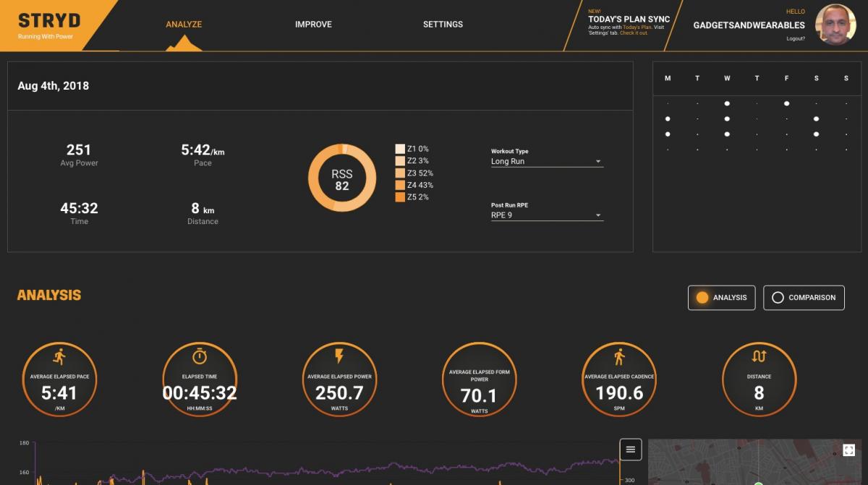The width and height of the screenshot is (868, 485).
Task: Open the Post Run RPE dropdown
Action: 546,215
